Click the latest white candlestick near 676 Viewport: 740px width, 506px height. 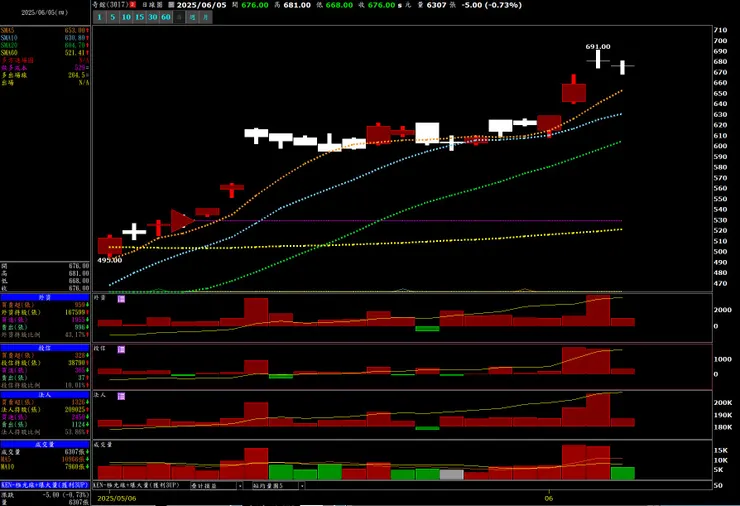622,67
